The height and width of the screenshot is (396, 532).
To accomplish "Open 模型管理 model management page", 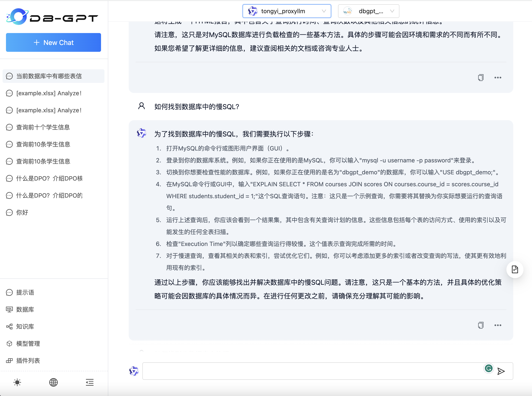I will (28, 344).
